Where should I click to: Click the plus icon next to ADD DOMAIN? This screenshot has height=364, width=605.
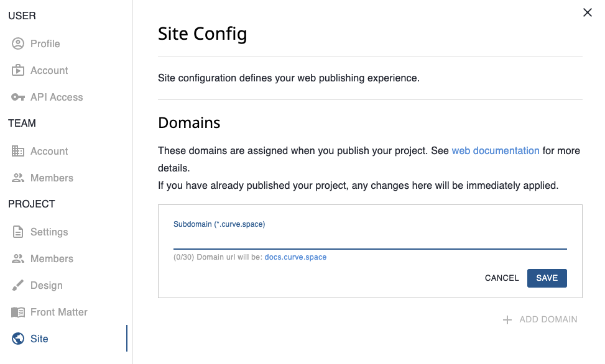click(507, 319)
